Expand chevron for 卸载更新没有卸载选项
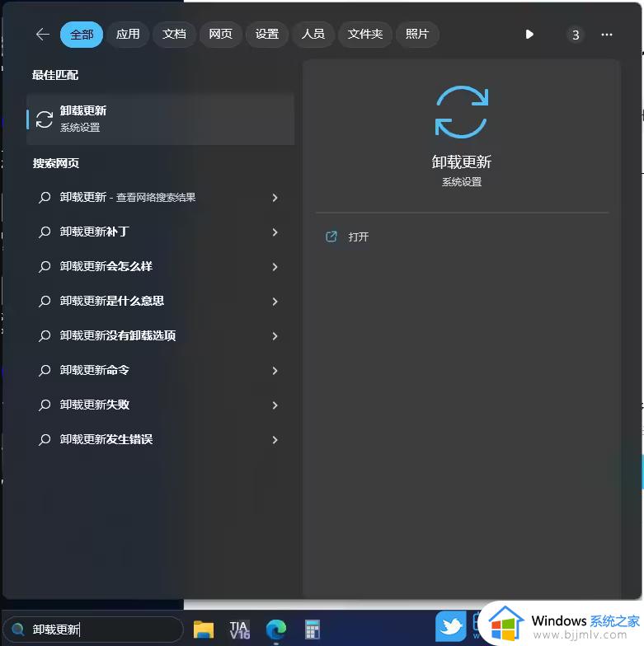 [x=275, y=336]
